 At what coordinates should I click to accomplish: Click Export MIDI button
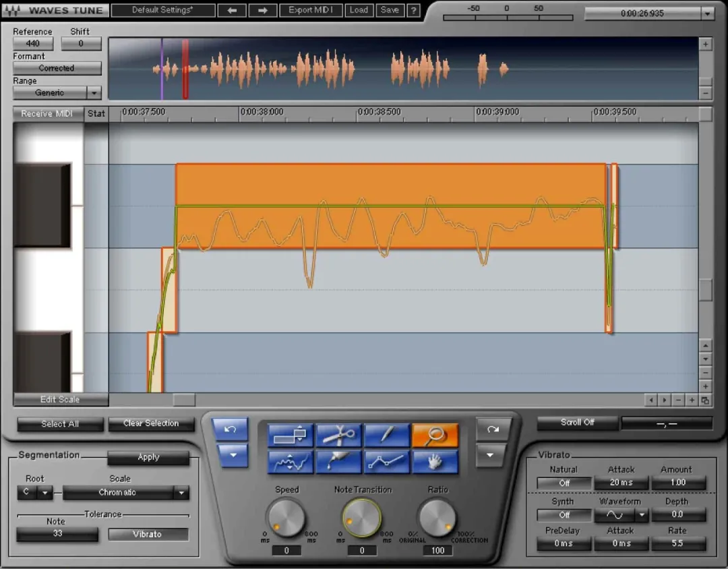point(311,10)
